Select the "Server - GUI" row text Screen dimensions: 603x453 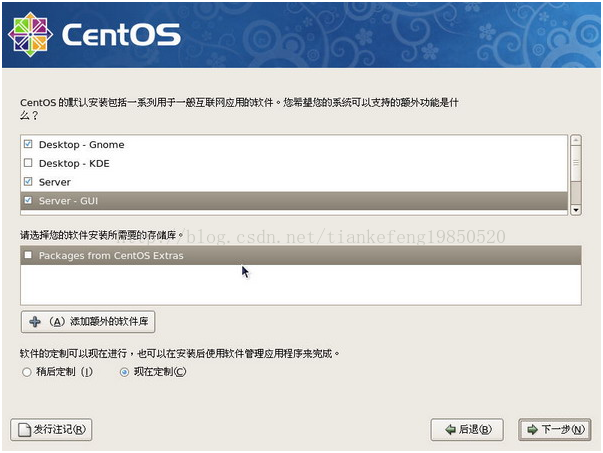click(x=68, y=201)
